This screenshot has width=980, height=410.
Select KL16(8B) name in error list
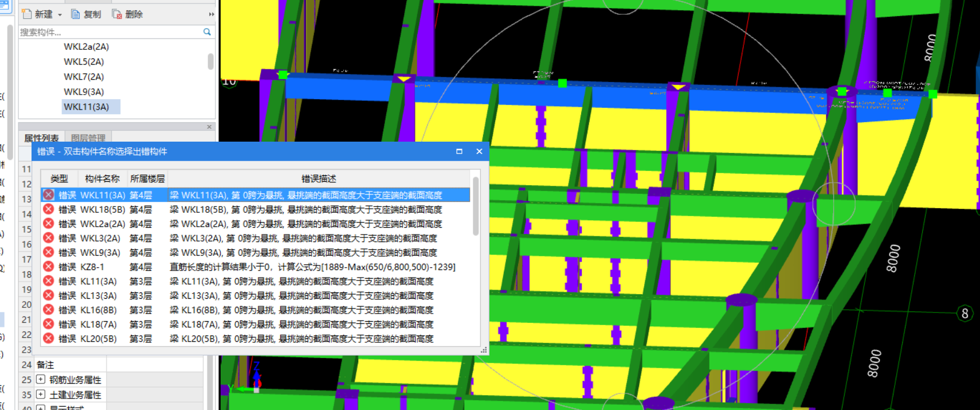[x=99, y=310]
